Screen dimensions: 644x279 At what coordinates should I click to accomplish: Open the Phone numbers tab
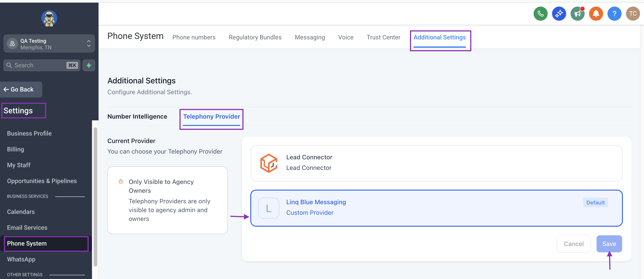point(194,37)
